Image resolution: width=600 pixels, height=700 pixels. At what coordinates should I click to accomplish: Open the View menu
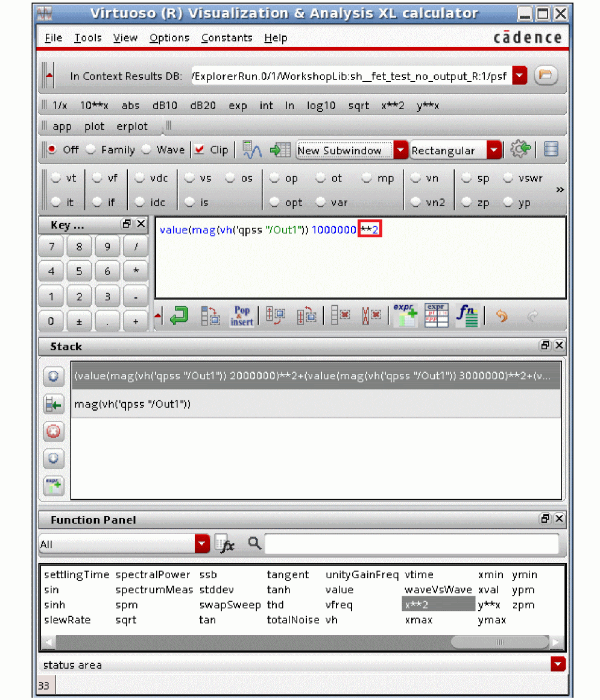(x=125, y=38)
